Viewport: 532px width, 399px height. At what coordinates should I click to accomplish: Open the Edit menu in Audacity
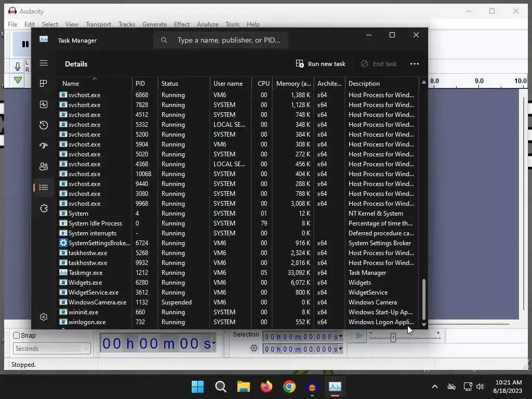pyautogui.click(x=30, y=24)
